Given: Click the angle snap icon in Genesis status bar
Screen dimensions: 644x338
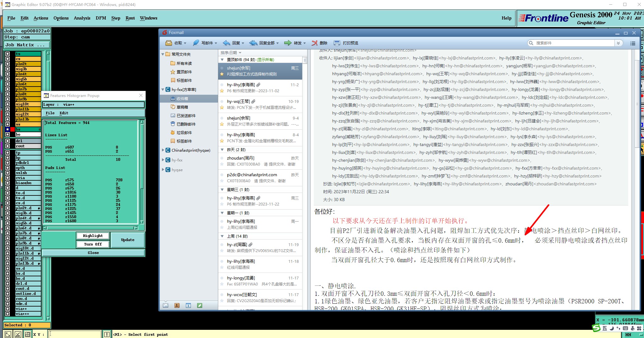Looking at the screenshot, I should 18,334.
